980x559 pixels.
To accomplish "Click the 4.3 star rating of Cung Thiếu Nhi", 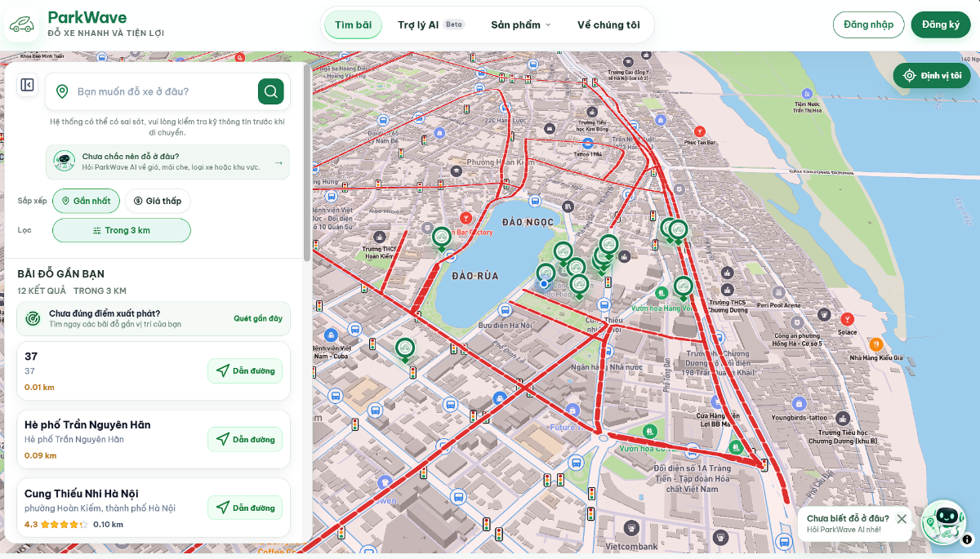I will 56,524.
